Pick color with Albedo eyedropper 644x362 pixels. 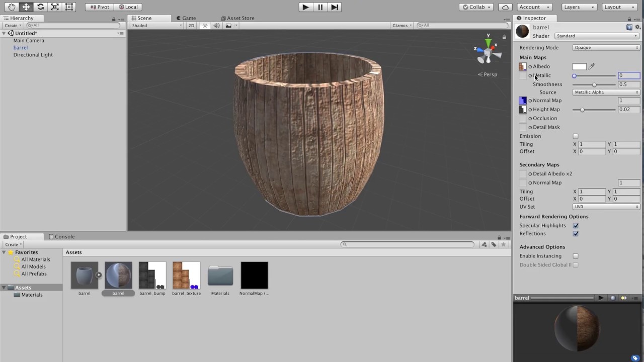pos(592,66)
